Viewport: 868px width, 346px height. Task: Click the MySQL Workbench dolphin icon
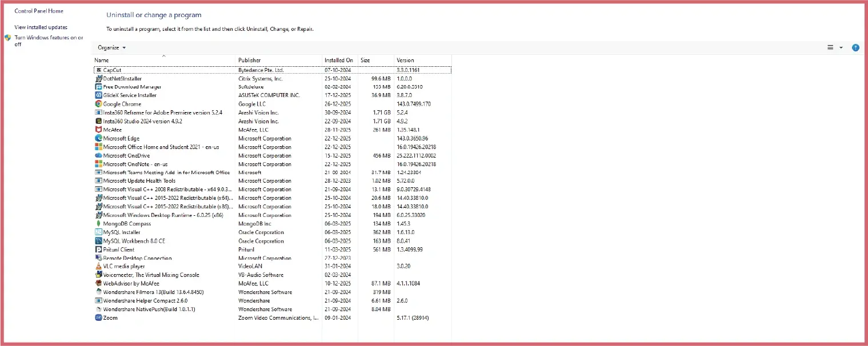98,240
